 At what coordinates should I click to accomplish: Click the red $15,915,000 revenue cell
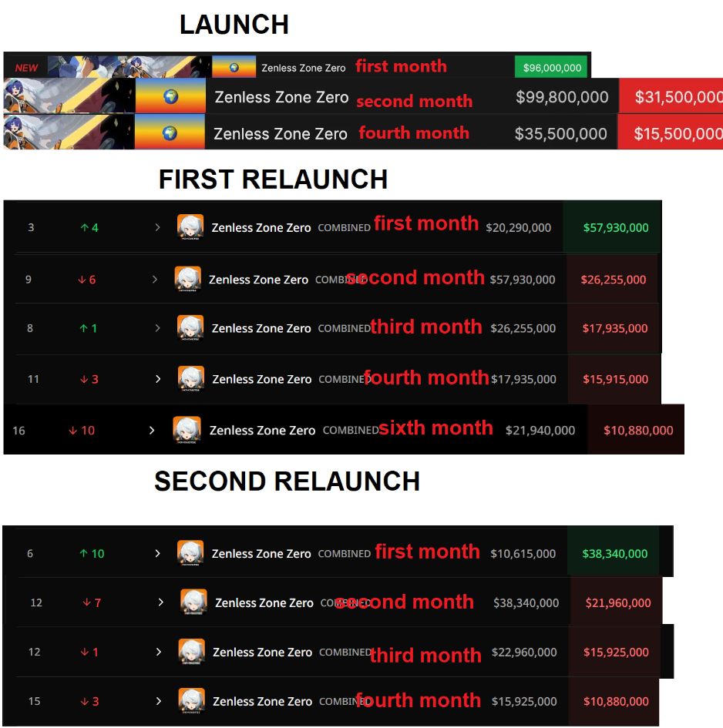coord(614,379)
